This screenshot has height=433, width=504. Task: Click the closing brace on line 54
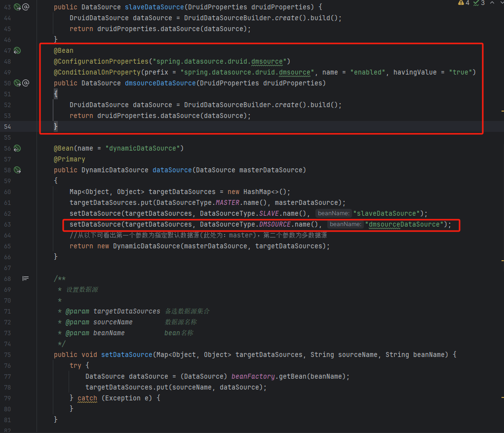coord(56,127)
